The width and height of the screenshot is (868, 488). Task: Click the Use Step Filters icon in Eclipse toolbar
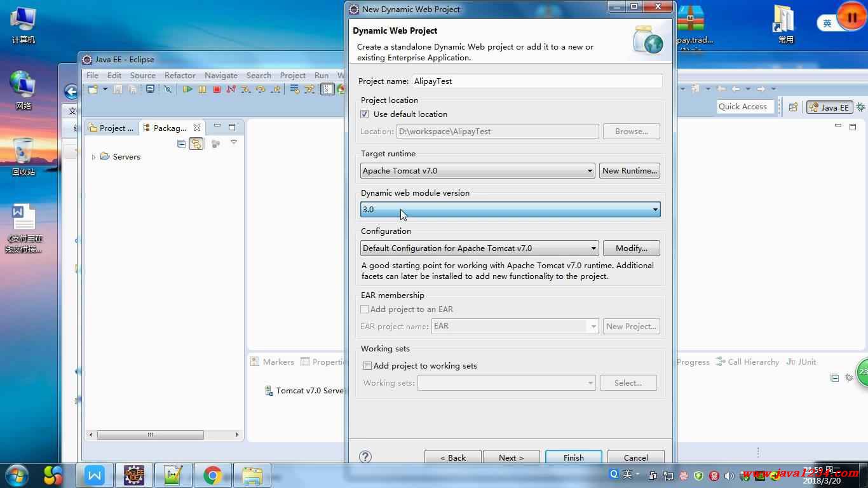(x=309, y=90)
